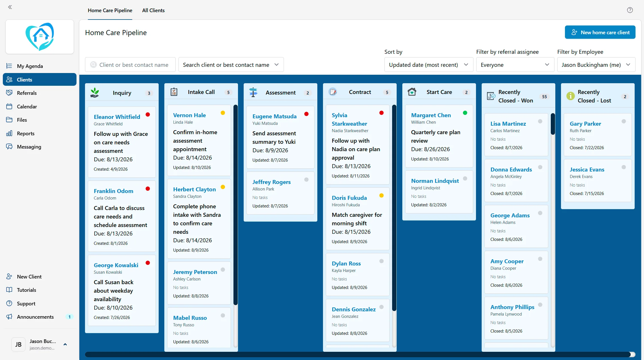Viewport: 644px width, 360px height.
Task: Open the Sort by dropdown
Action: click(429, 65)
